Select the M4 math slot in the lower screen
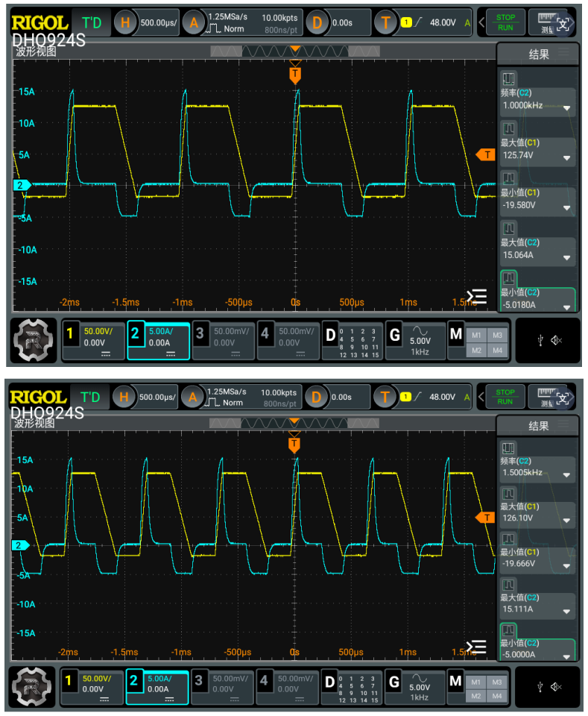This screenshot has height=716, width=588. tap(497, 697)
